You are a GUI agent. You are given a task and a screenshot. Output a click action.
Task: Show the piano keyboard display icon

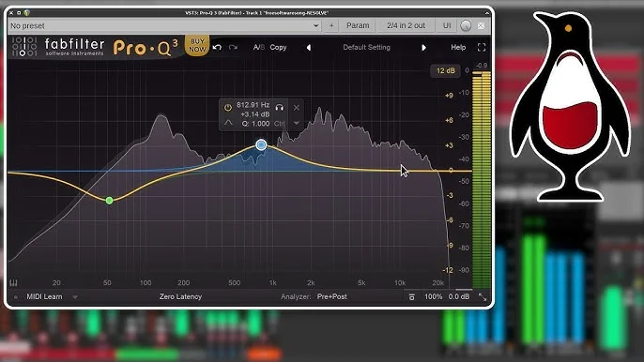(x=13, y=283)
